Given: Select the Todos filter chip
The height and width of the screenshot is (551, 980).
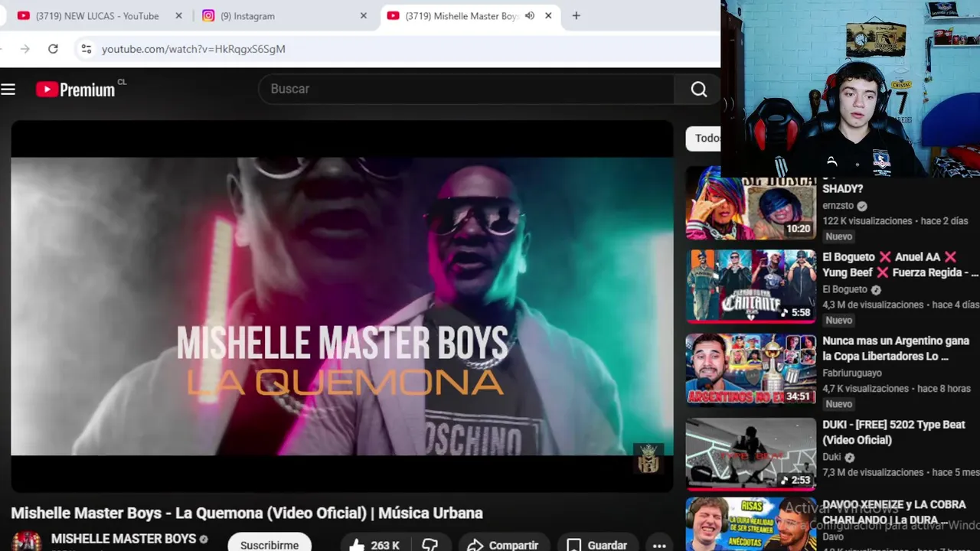Looking at the screenshot, I should tap(704, 139).
